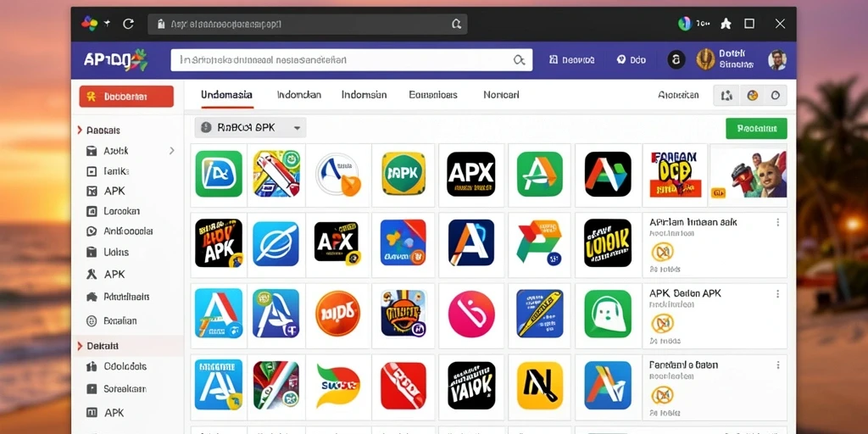Switch to the Undomasia tab
The height and width of the screenshot is (434, 868).
pos(227,95)
